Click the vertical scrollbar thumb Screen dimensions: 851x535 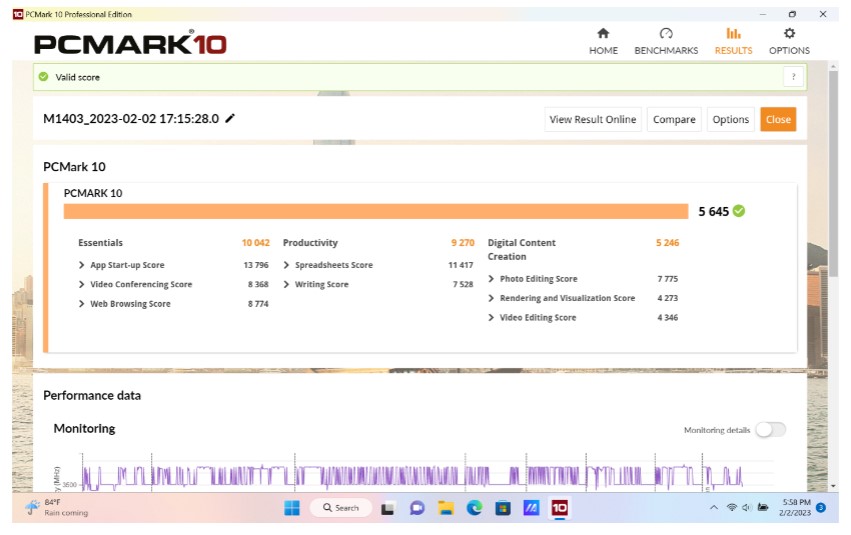pos(833,174)
